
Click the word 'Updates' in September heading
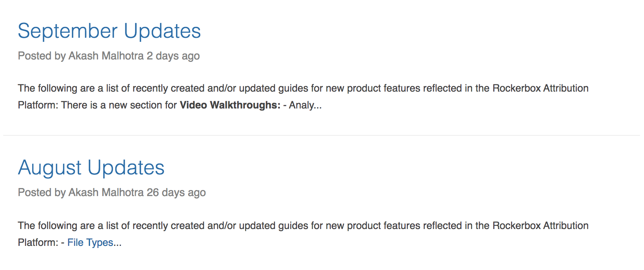(162, 31)
